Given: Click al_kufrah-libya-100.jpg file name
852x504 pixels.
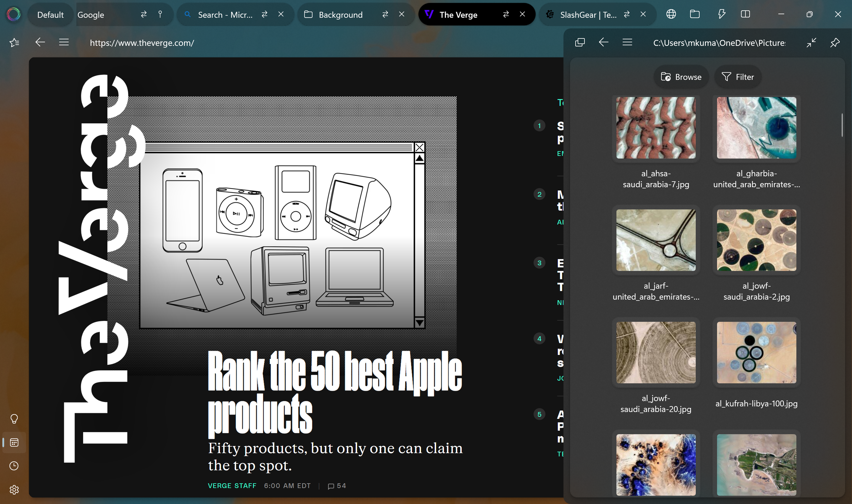Looking at the screenshot, I should coord(756,403).
